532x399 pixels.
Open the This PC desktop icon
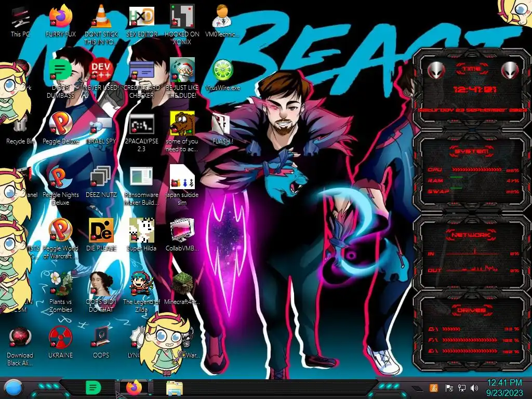(20, 17)
